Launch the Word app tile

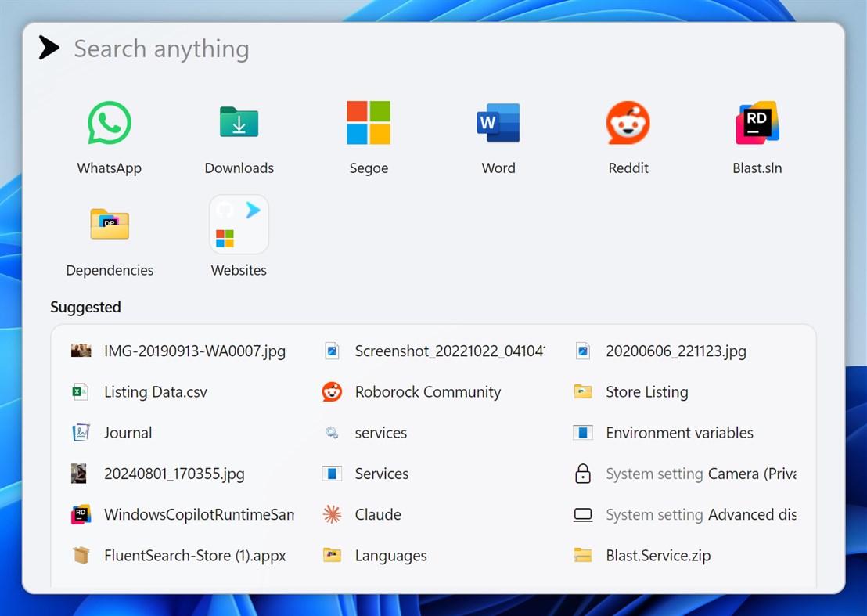point(498,137)
